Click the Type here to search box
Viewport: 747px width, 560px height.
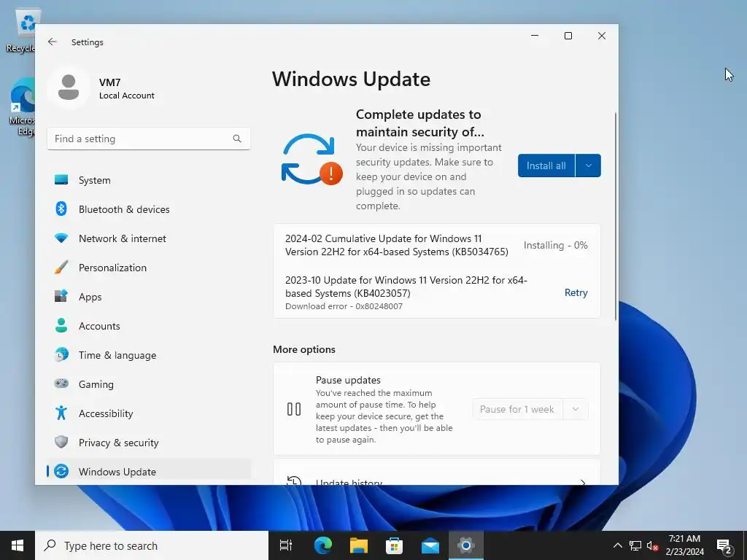coord(152,545)
